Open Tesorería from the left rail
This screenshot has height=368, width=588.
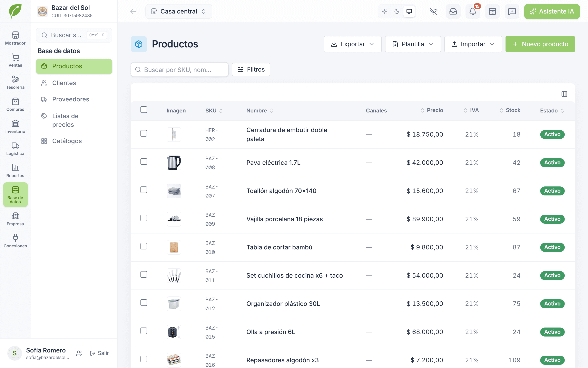pos(15,83)
